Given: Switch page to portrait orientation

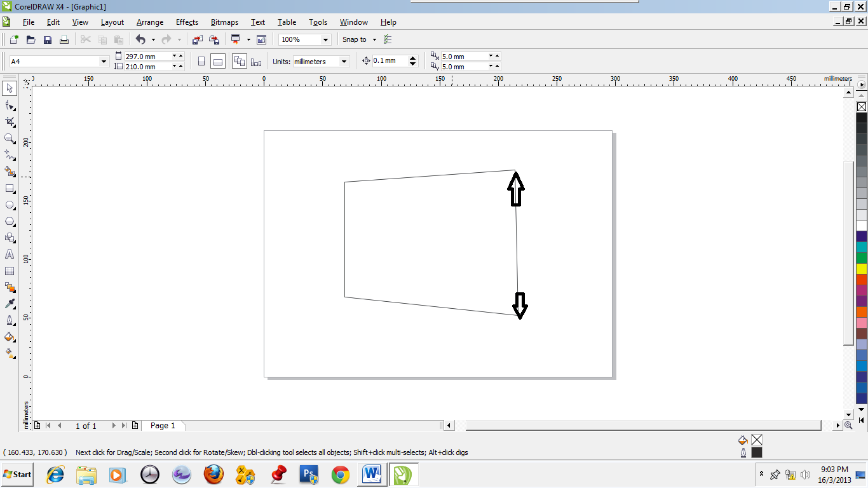Looking at the screenshot, I should click(x=201, y=60).
